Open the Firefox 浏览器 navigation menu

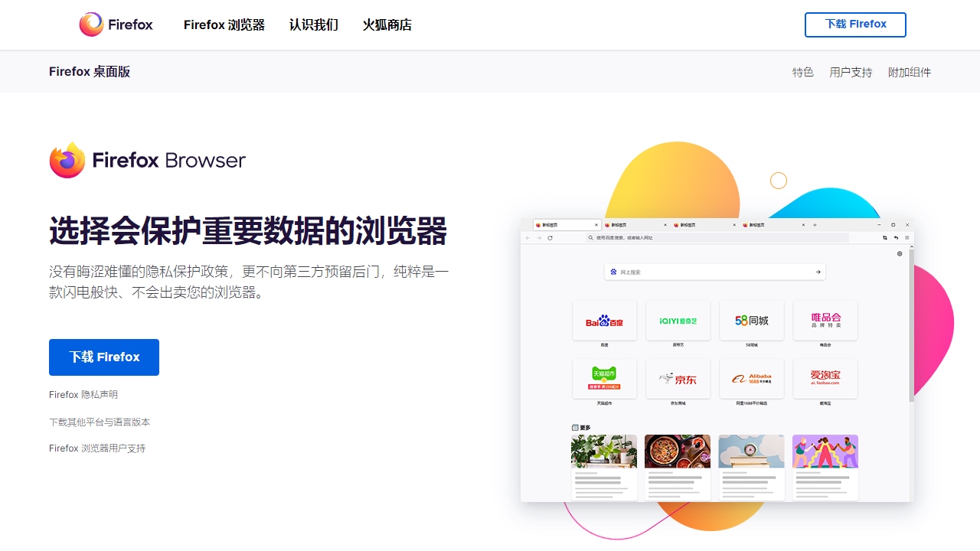coord(224,24)
